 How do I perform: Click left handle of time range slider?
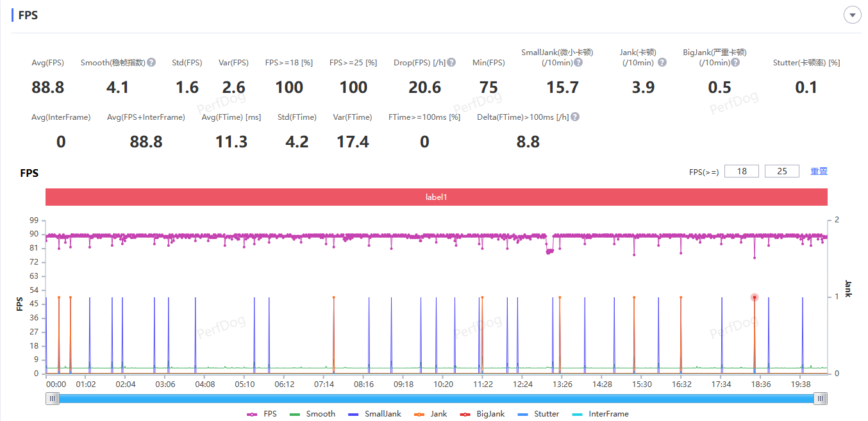pos(53,399)
